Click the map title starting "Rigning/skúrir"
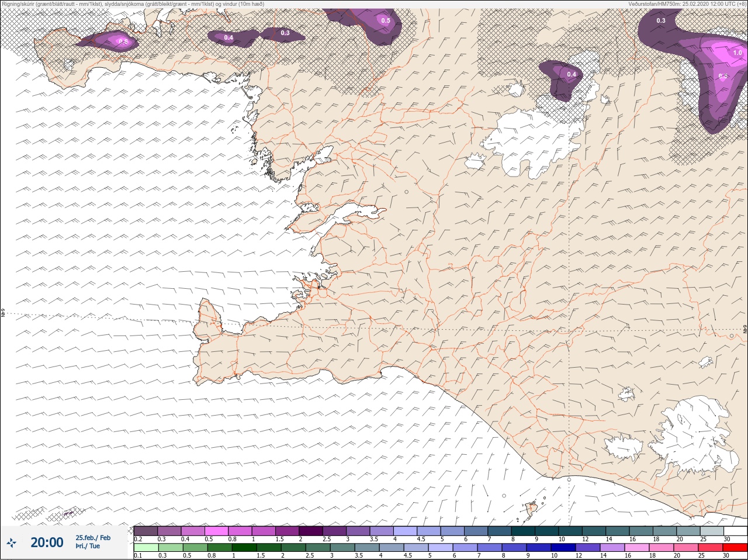748x560 pixels. coord(133,4)
